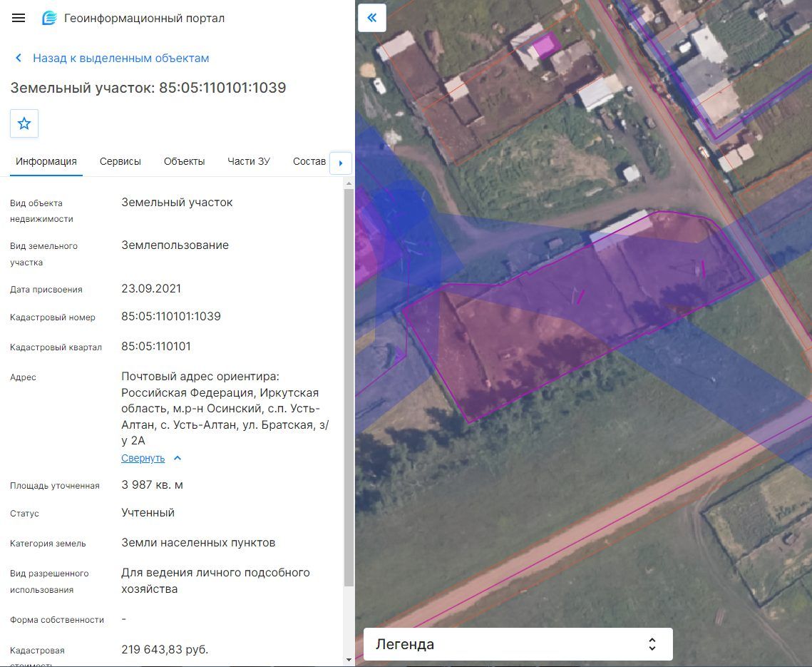Click the back arrow chevron icon
Image resolution: width=812 pixels, height=667 pixels.
coord(19,58)
